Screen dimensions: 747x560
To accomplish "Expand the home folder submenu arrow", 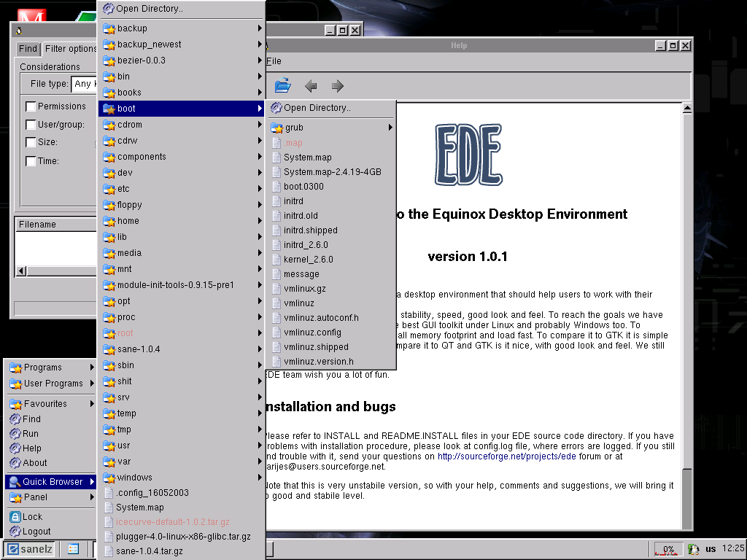I will pyautogui.click(x=260, y=220).
